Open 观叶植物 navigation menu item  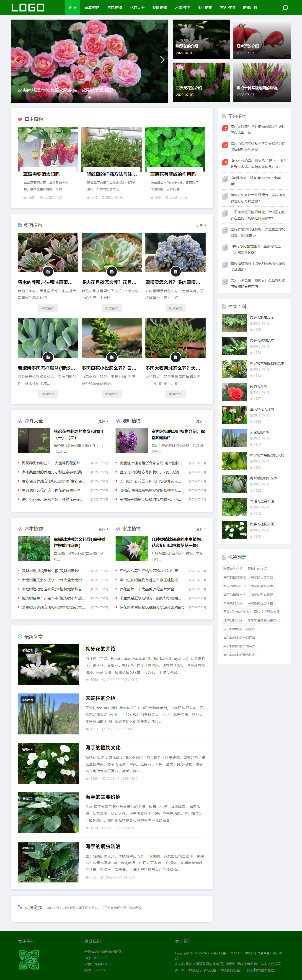[x=160, y=8]
